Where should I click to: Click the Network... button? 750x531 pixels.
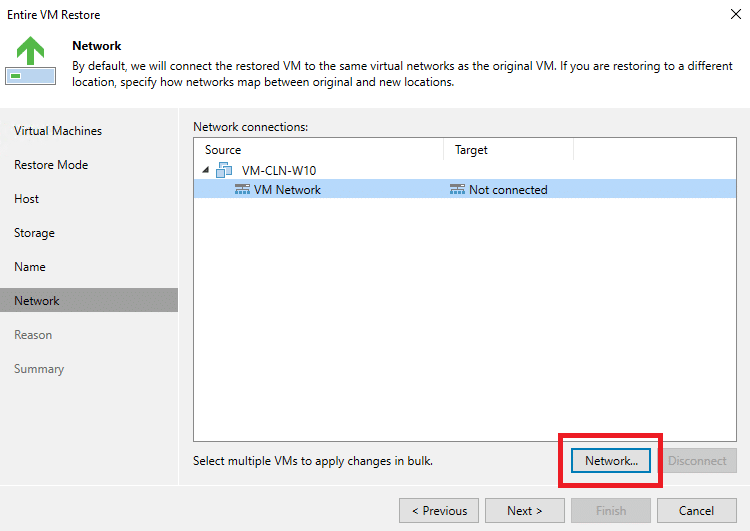coord(611,461)
